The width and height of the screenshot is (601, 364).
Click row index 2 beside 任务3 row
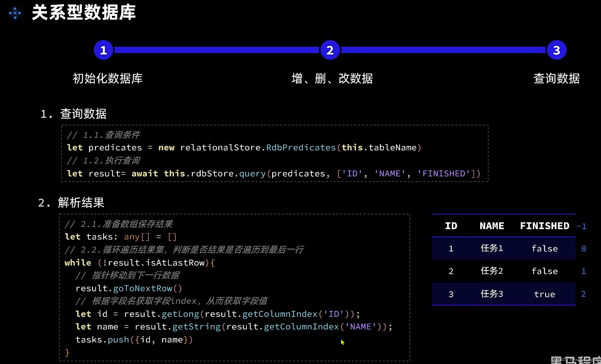click(583, 294)
